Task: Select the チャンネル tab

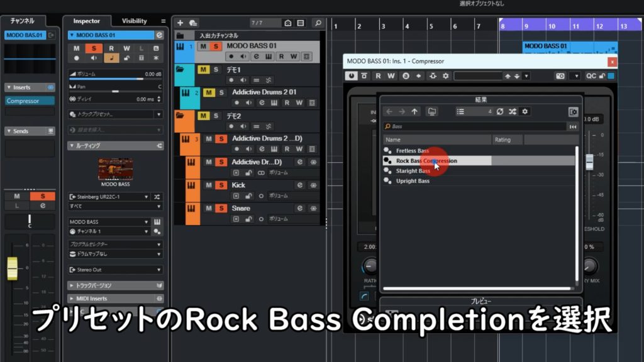Action: (x=23, y=21)
